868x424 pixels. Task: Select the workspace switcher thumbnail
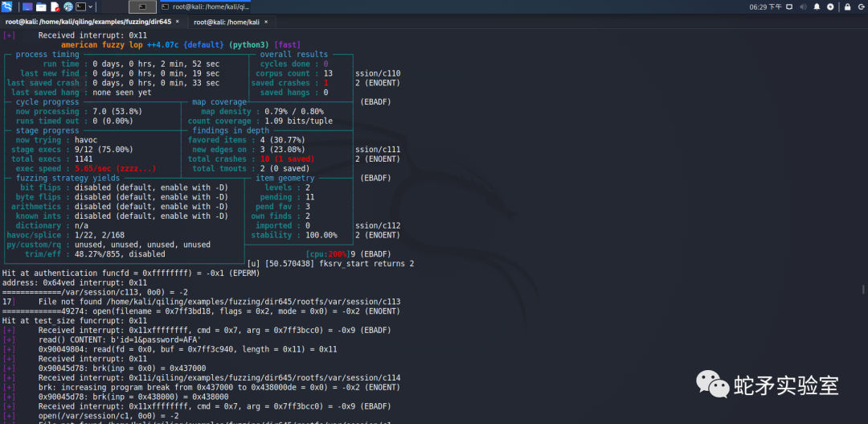(x=142, y=6)
